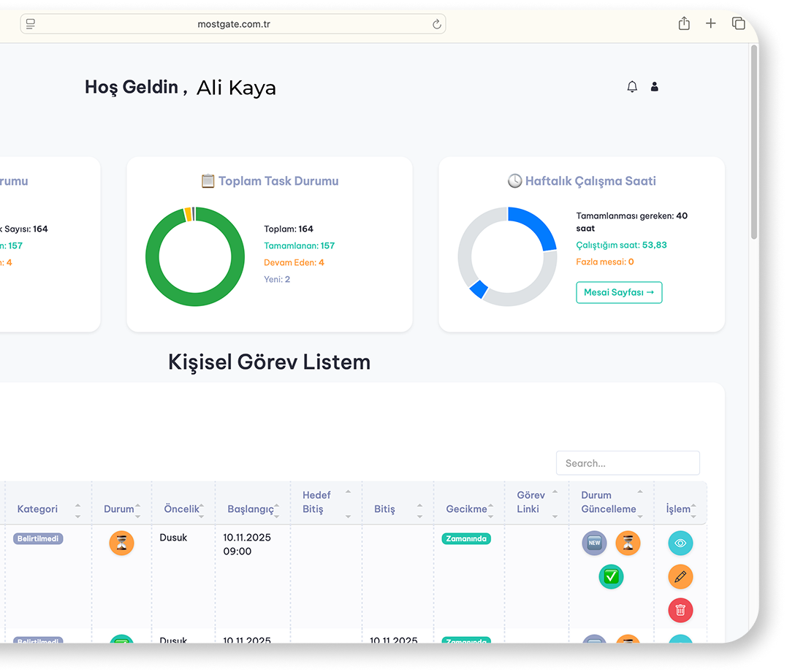
Task: Delete the task using red trash icon
Action: click(680, 610)
